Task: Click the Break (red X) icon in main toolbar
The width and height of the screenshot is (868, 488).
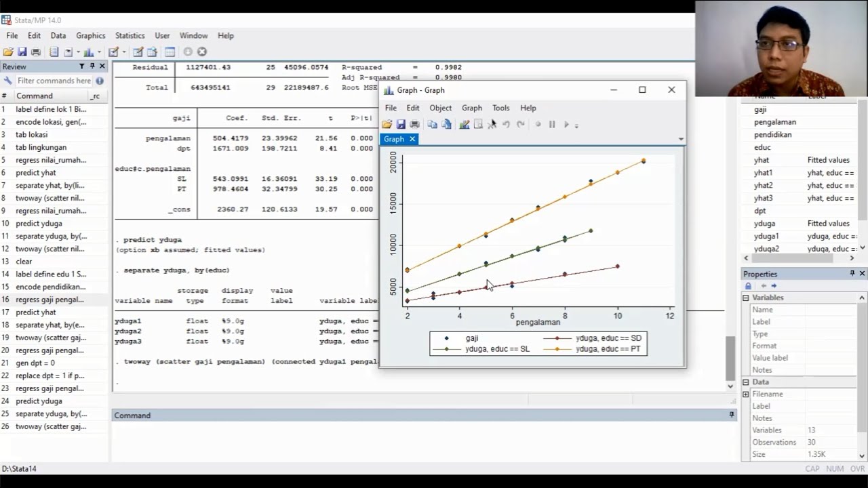Action: tap(202, 52)
